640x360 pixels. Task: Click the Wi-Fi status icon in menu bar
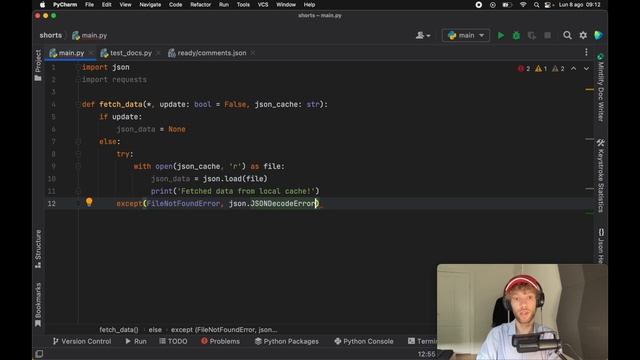click(x=523, y=5)
